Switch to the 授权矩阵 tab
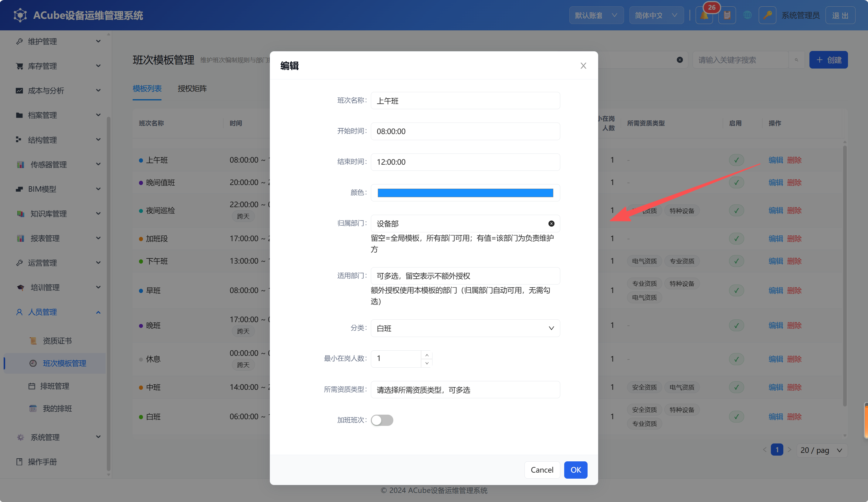This screenshot has height=502, width=868. [192, 89]
